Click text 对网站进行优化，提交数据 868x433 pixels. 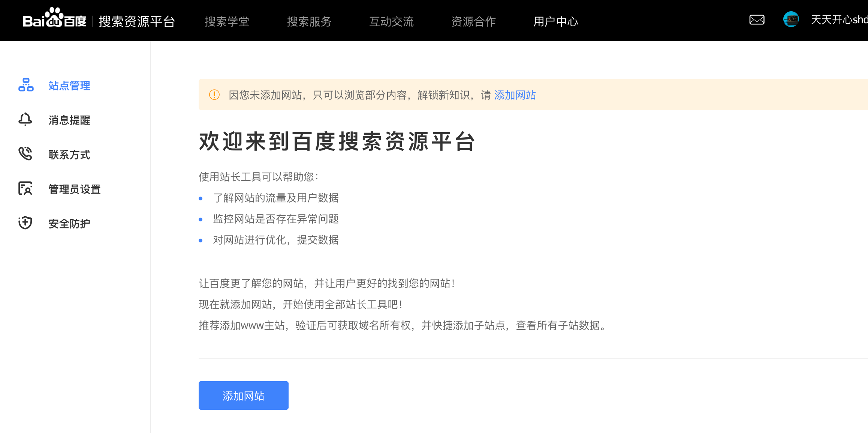tap(276, 240)
